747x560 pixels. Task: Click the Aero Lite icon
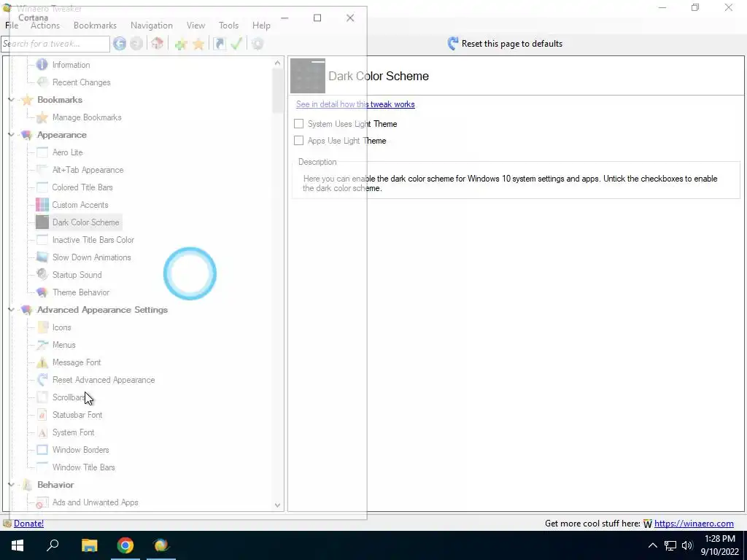click(42, 152)
